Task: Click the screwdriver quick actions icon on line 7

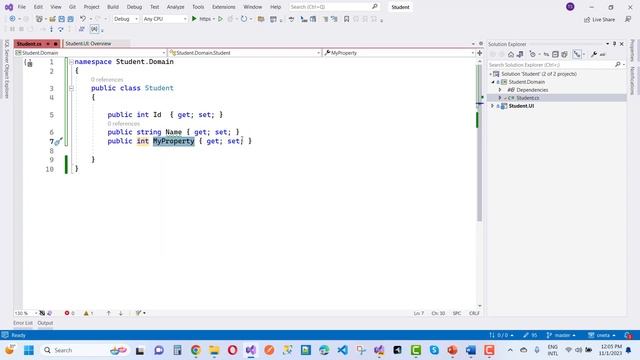Action: click(x=58, y=142)
